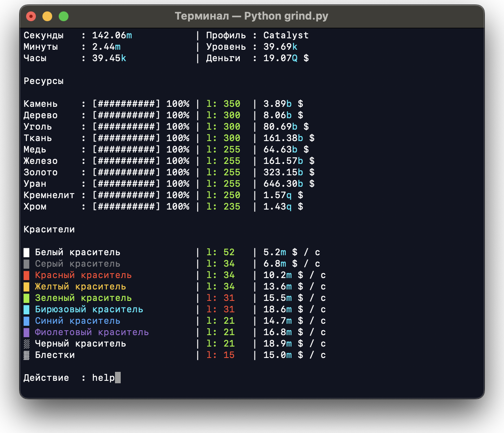504x433 pixels.
Task: Click the 'Желтый краситель' label
Action: [81, 287]
